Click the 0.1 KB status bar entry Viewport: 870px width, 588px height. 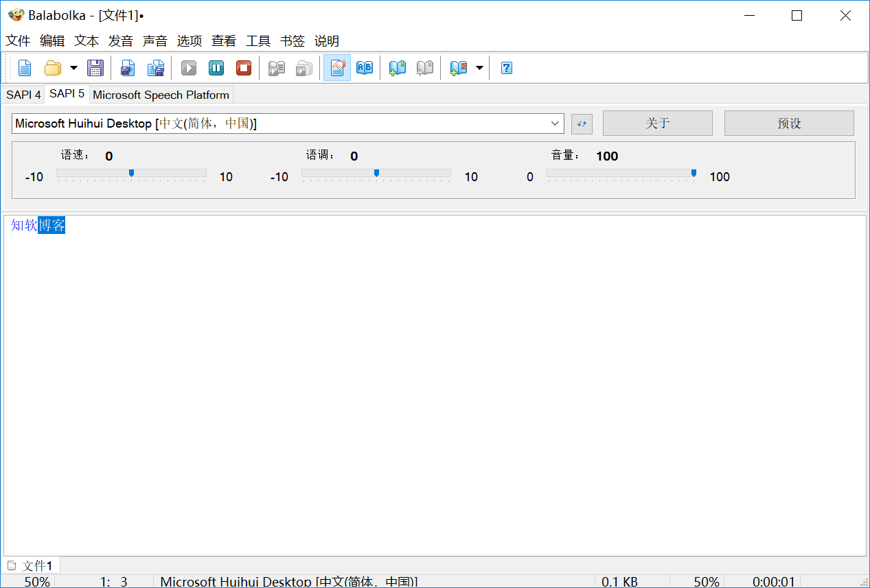[x=619, y=582]
